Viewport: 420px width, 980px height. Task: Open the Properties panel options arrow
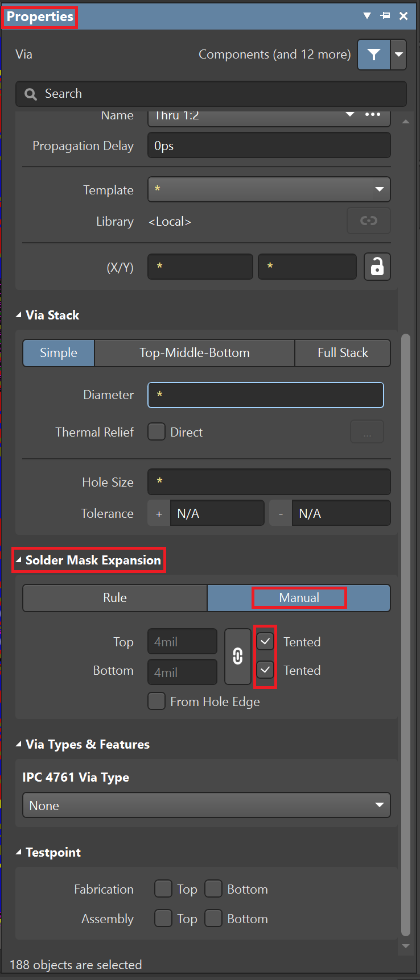(367, 16)
